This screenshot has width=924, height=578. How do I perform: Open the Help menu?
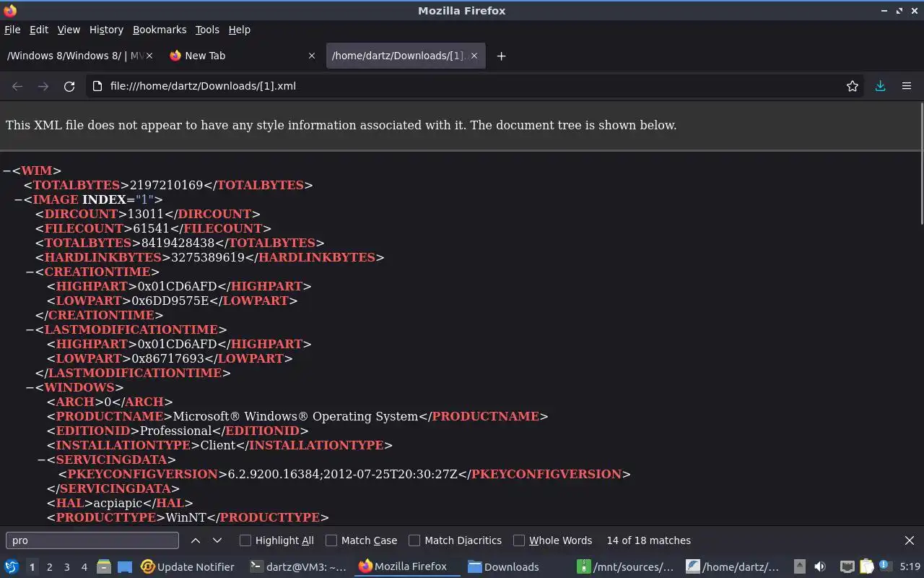240,30
